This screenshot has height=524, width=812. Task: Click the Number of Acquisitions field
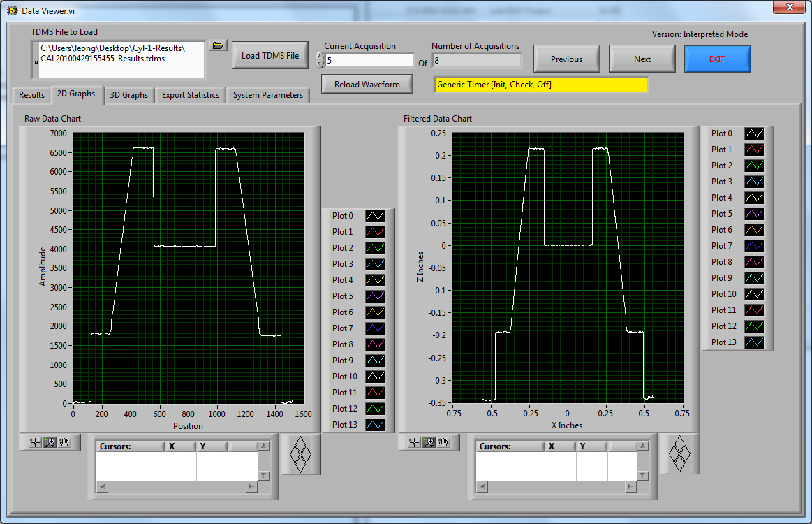476,61
